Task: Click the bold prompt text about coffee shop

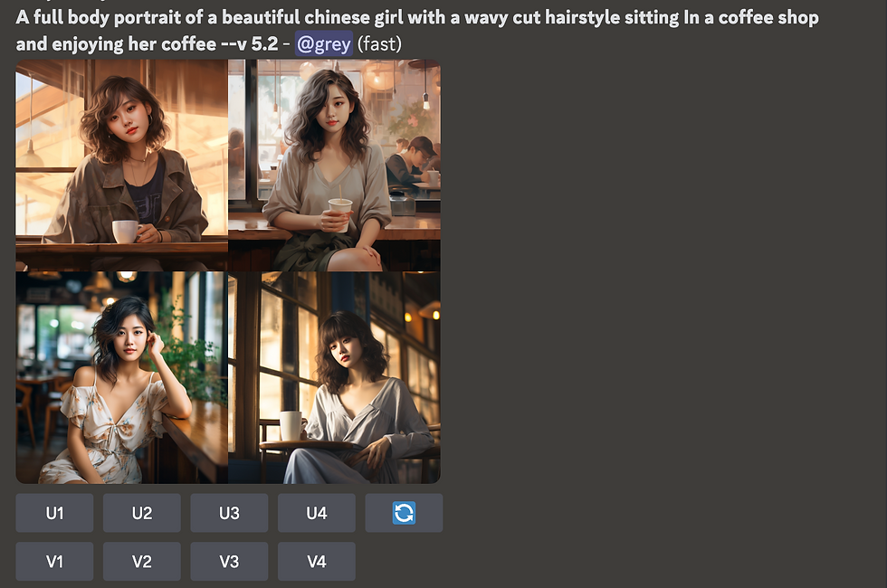Action: coord(417,31)
